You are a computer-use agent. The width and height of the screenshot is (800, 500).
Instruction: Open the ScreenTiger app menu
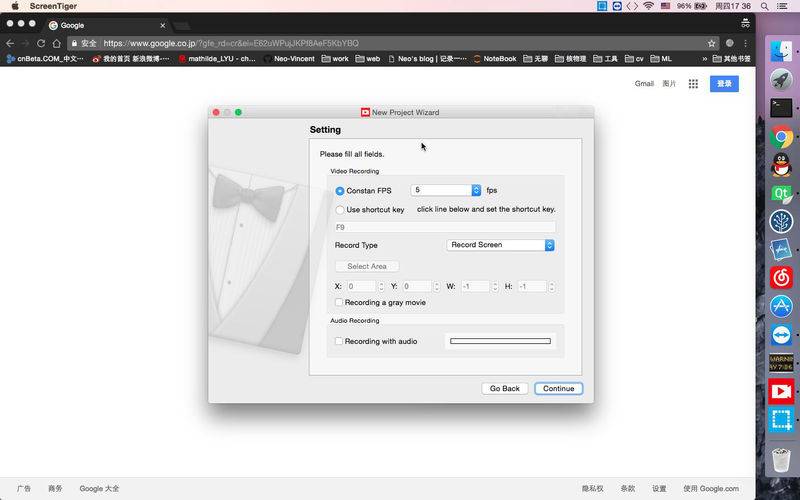tap(53, 6)
